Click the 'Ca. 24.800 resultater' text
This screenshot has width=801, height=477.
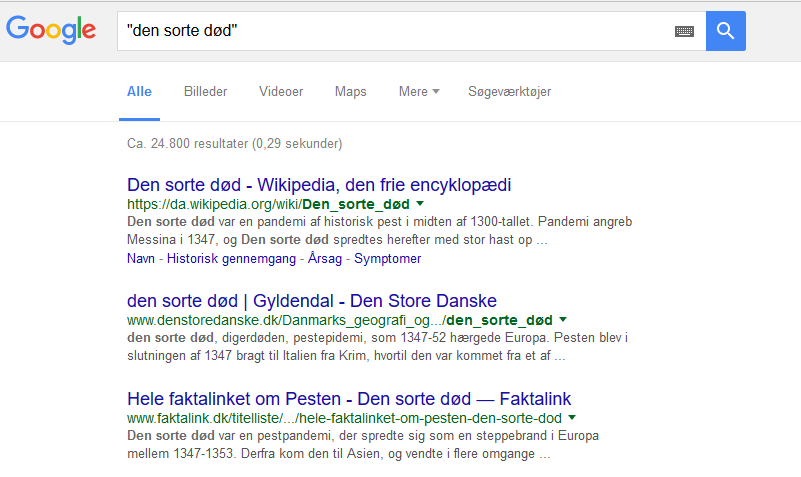tap(234, 144)
